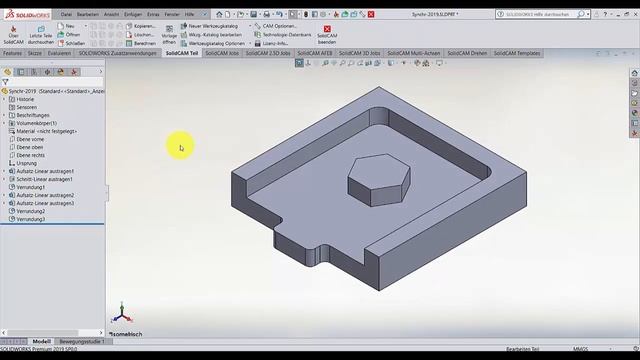Click the Berechnen command
This screenshot has width=640, height=360.
pyautogui.click(x=141, y=43)
